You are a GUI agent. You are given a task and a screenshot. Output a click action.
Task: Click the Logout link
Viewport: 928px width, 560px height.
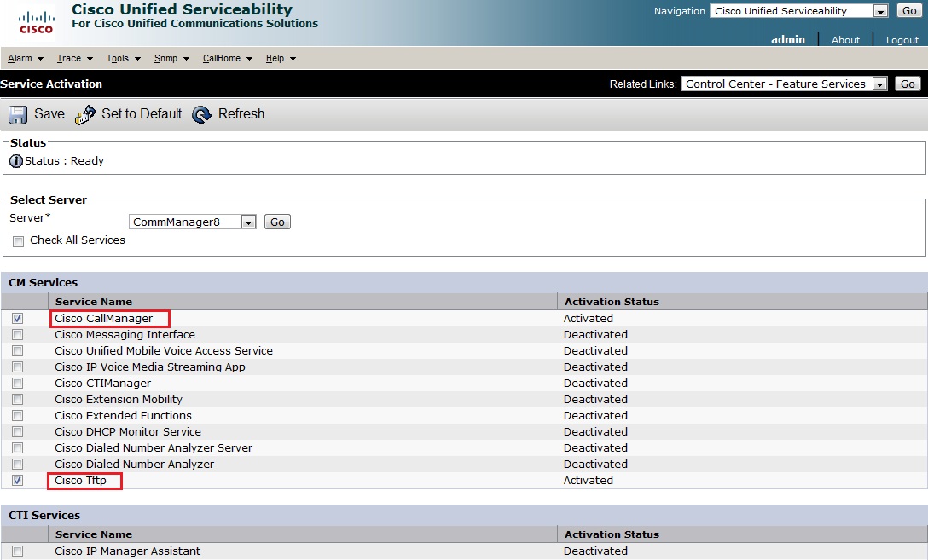tap(902, 39)
